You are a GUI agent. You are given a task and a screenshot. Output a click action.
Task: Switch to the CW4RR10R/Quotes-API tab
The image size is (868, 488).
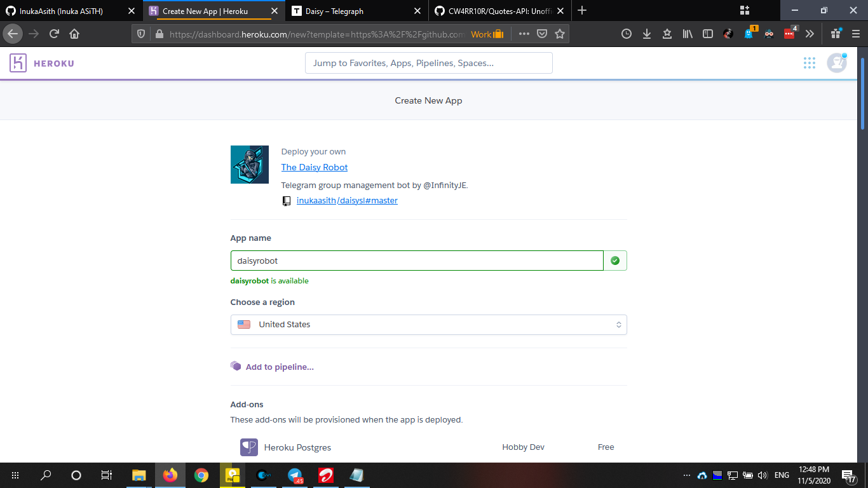pos(501,11)
